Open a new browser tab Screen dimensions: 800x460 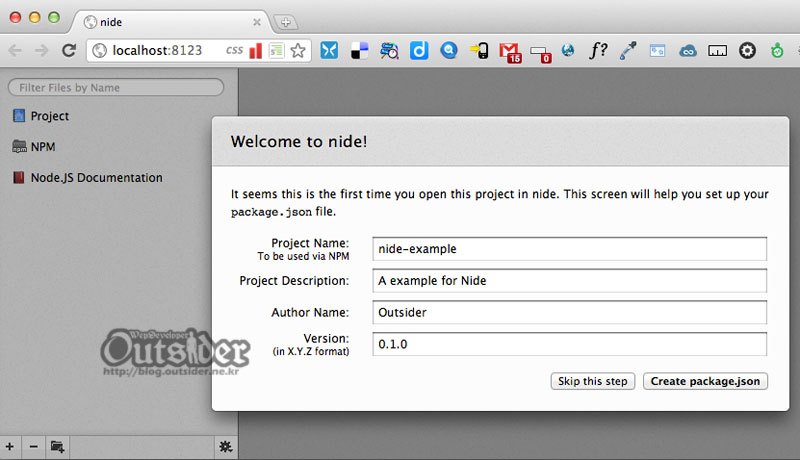coord(286,22)
